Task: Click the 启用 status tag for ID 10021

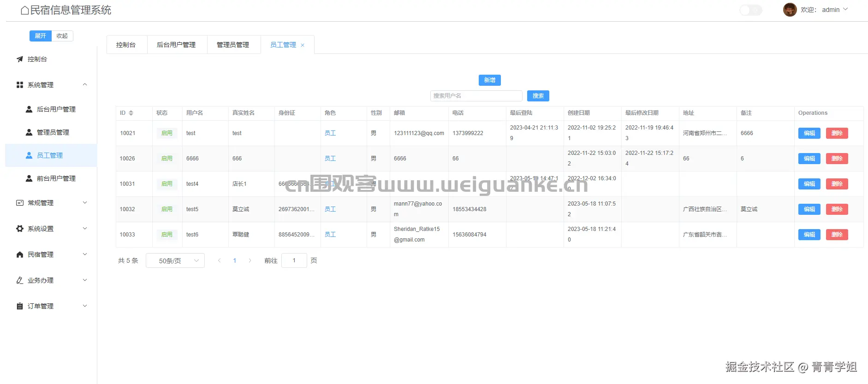Action: (x=167, y=133)
